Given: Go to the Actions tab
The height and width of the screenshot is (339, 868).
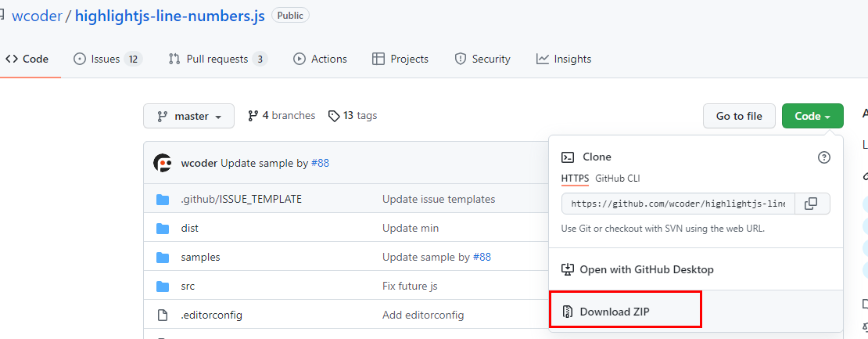Looking at the screenshot, I should tap(320, 59).
